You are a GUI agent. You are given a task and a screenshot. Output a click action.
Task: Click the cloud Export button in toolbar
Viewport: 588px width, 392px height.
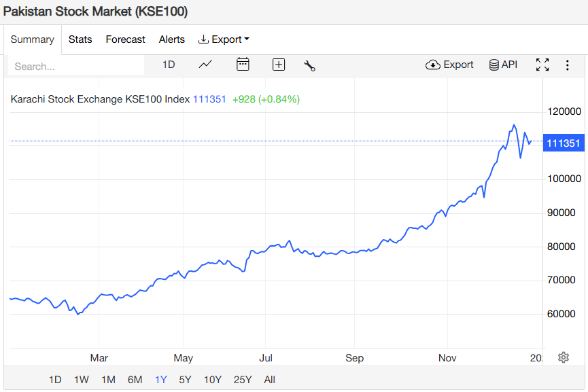pos(449,65)
